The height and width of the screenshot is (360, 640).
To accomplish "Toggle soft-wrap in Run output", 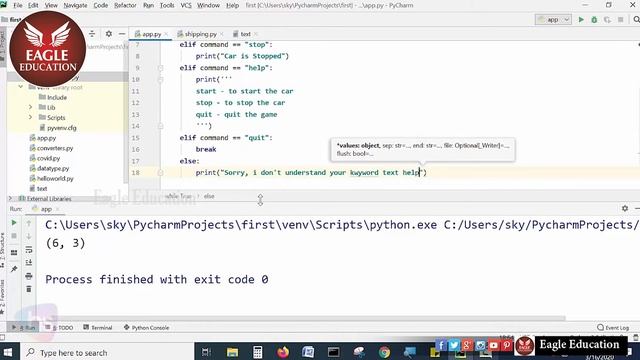I will point(29,249).
